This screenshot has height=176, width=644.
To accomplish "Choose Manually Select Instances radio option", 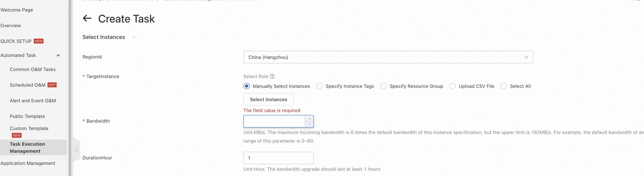I will click(x=247, y=86).
